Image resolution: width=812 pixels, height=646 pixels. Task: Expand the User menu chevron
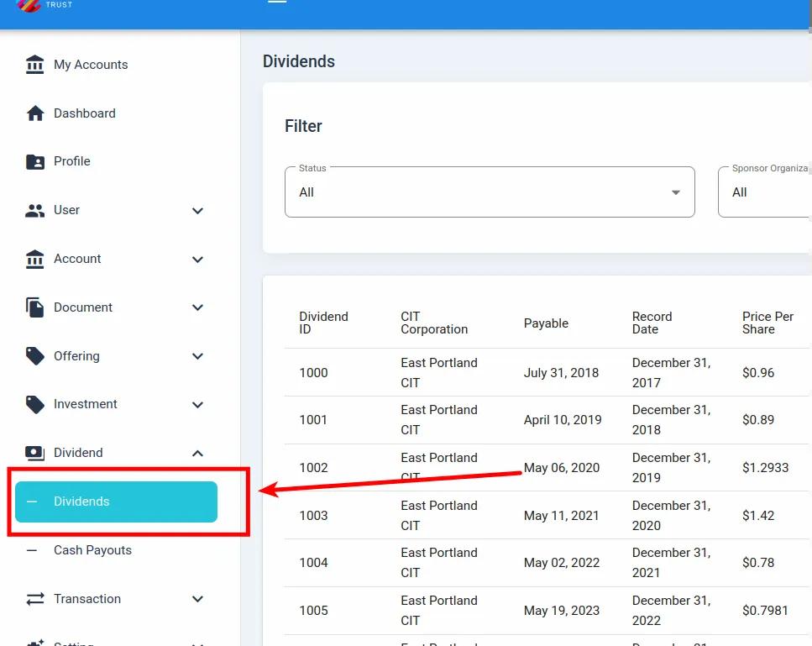pyautogui.click(x=197, y=211)
